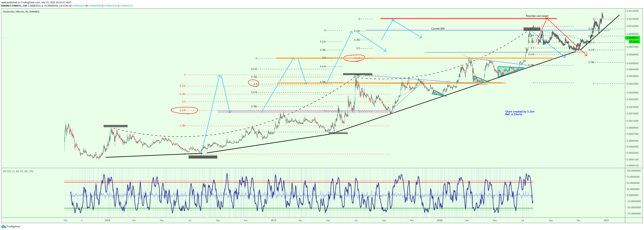Click the 2018 label on time axis

107,221
